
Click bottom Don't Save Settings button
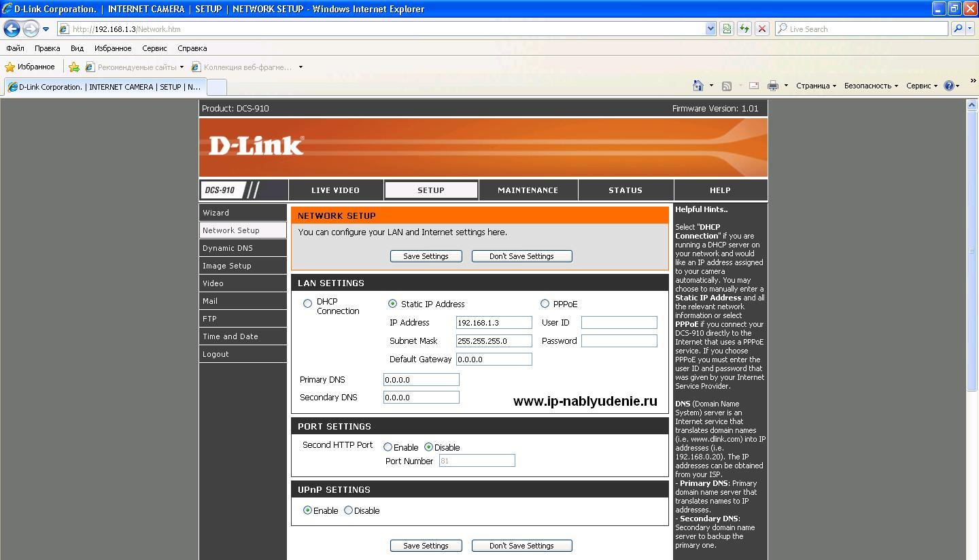click(521, 546)
